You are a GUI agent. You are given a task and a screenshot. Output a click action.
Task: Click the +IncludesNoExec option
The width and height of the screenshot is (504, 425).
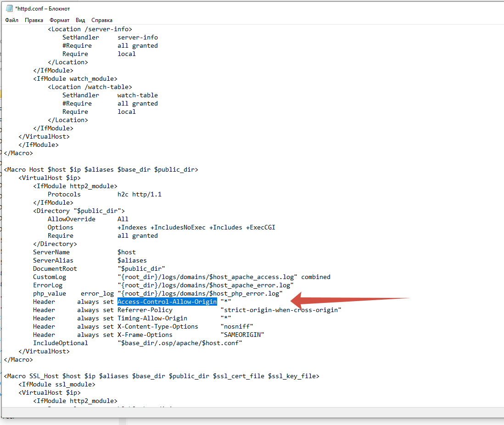(x=178, y=228)
